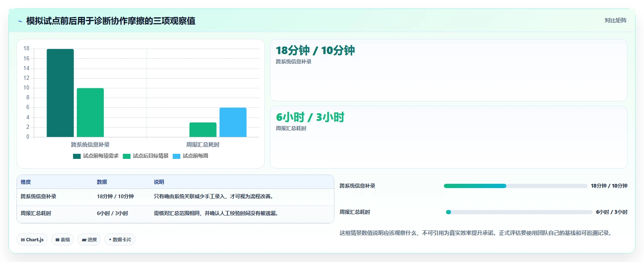Image resolution: width=644 pixels, height=262 pixels.
Task: Select the 跨系统信息补录 table row cell
Action: pyautogui.click(x=38, y=196)
